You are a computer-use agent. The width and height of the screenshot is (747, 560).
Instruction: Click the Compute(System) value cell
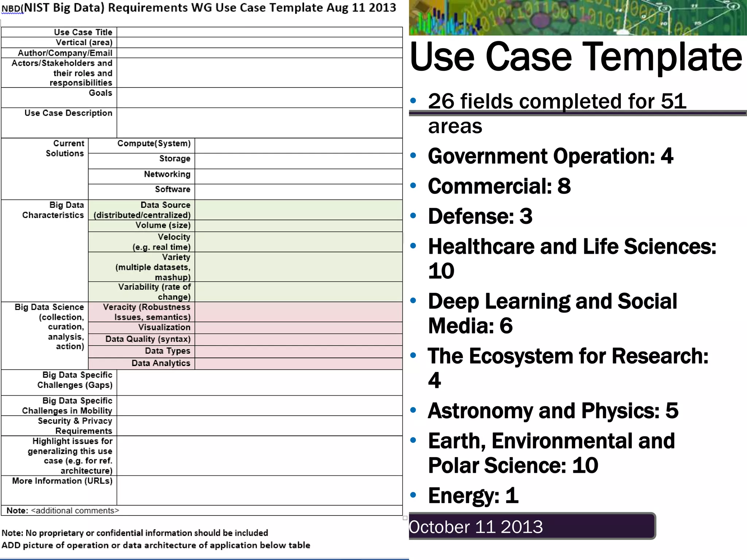(x=298, y=145)
